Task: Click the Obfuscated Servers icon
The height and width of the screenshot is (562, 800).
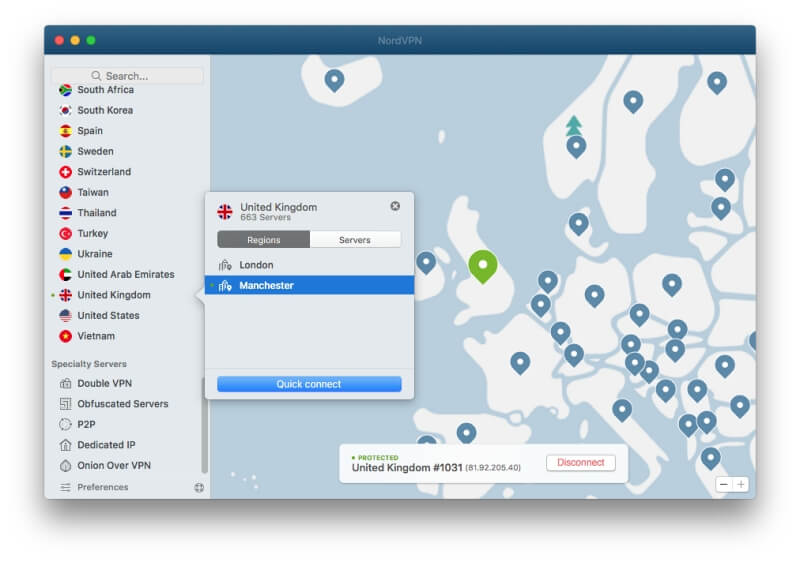Action: pos(65,404)
